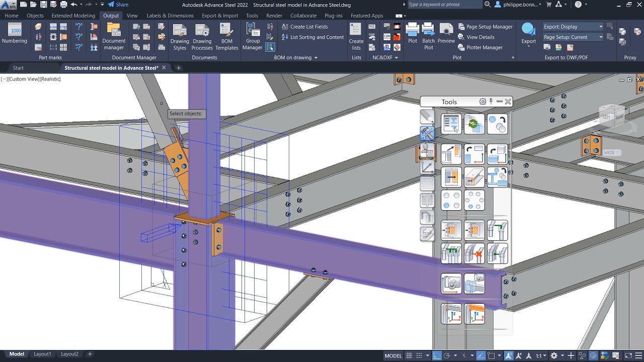Click the orange UCS icon at palette bottom
This screenshot has height=362, width=644.
(474, 314)
